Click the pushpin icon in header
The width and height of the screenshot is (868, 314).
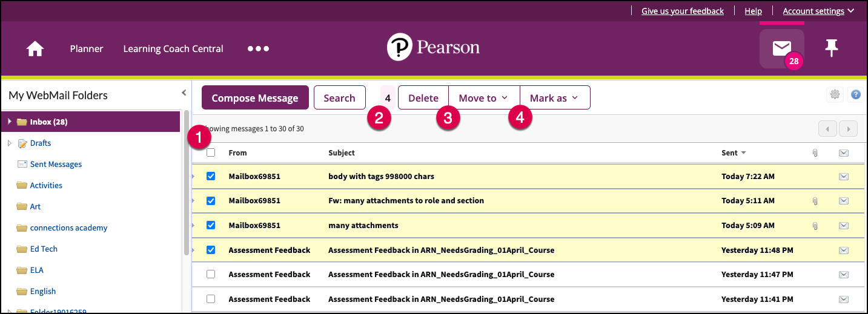pos(832,48)
